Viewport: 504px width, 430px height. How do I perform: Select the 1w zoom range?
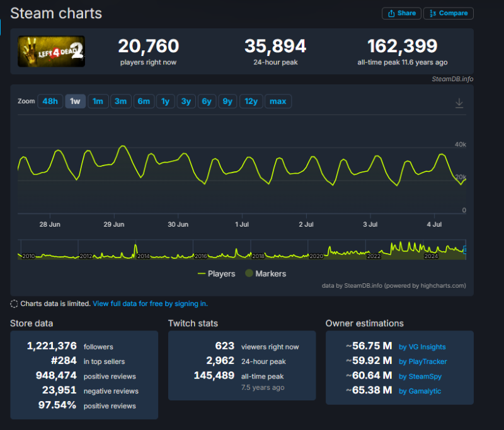click(75, 101)
